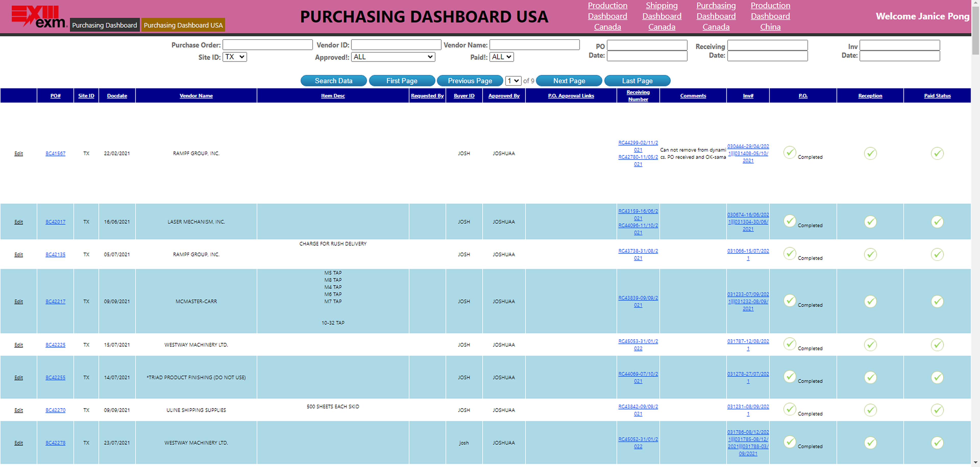The width and height of the screenshot is (980, 467).
Task: Click Reception checkmark for MCMASTER-CARR row
Action: coord(870,302)
